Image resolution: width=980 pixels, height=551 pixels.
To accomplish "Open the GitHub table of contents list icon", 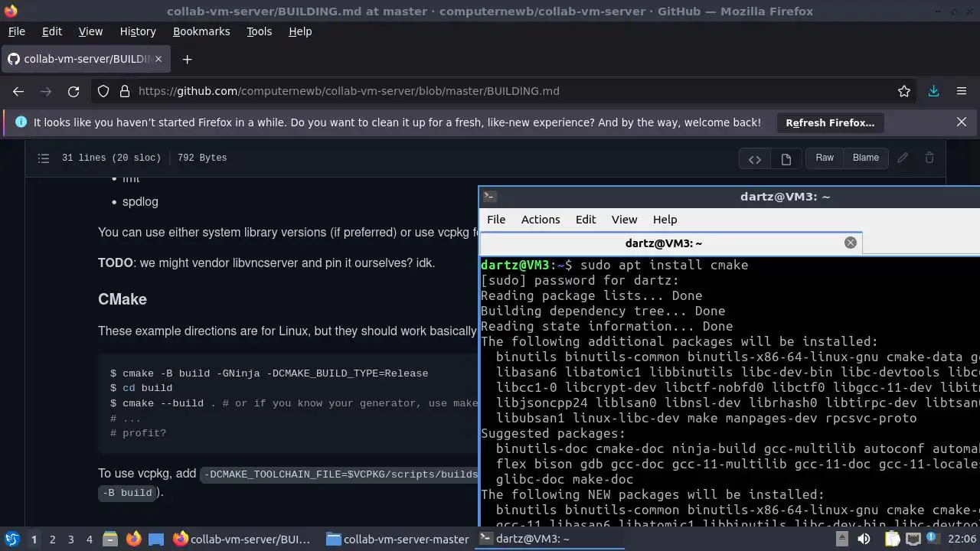I will click(44, 158).
